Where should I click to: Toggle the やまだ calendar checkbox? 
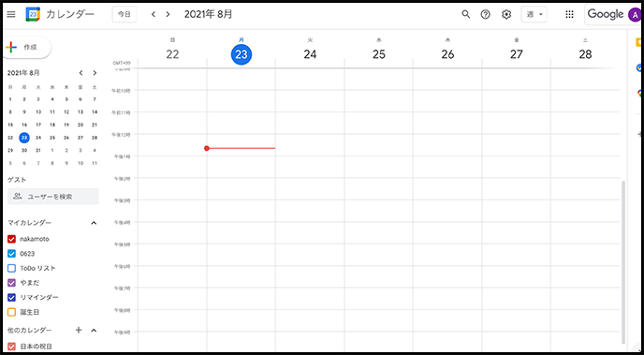point(12,283)
